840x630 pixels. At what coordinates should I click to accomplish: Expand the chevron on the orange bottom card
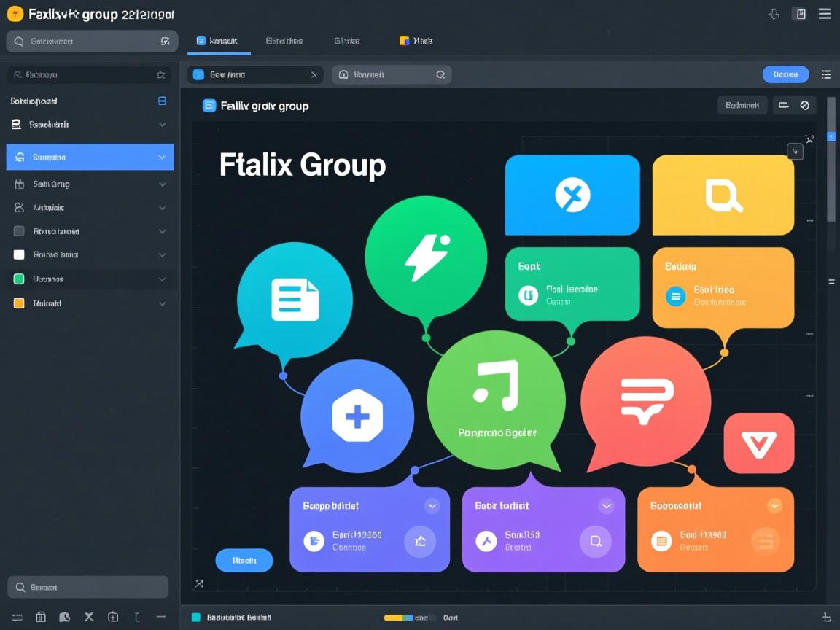775,505
